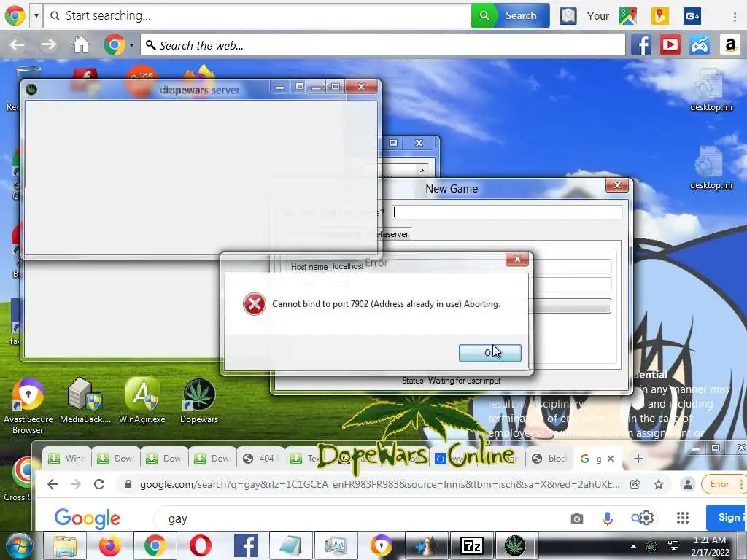Reload the page in the Chrome window
This screenshot has width=747, height=560.
[99, 484]
